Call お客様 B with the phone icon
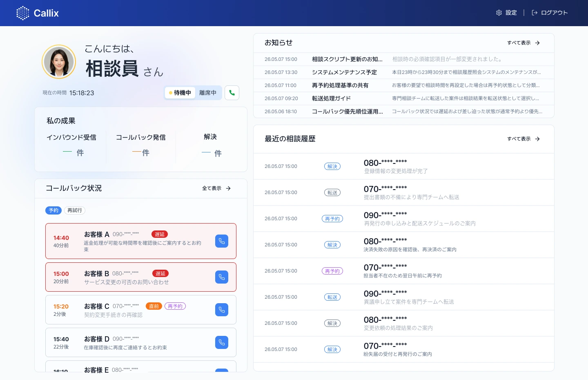The width and height of the screenshot is (588, 380). coord(222,277)
